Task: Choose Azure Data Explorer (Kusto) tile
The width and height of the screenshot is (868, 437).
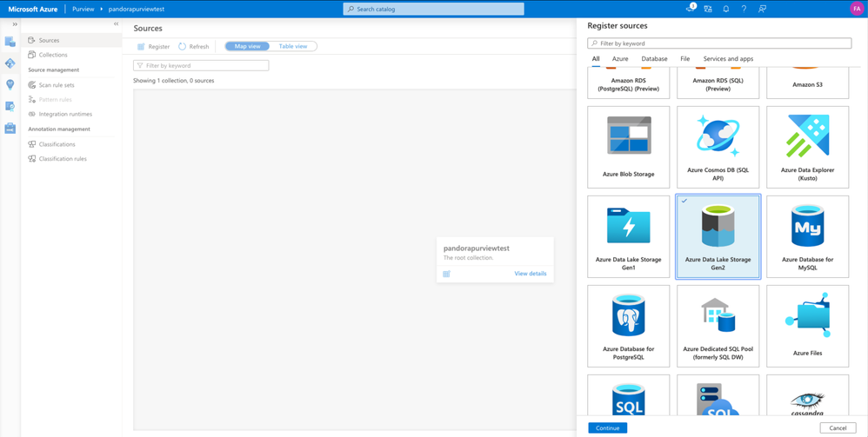Action: coord(808,147)
